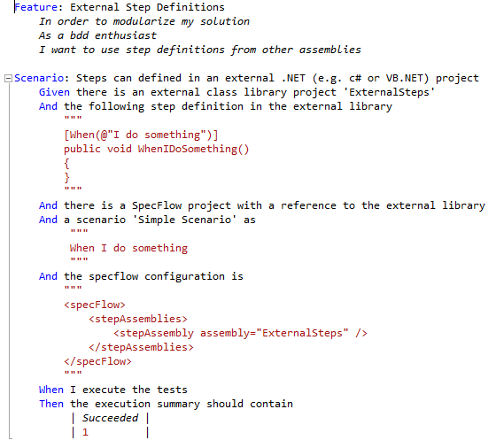The height and width of the screenshot is (448, 496).
Task: Click public void WhenIDoSomething() line
Action: coord(157,149)
